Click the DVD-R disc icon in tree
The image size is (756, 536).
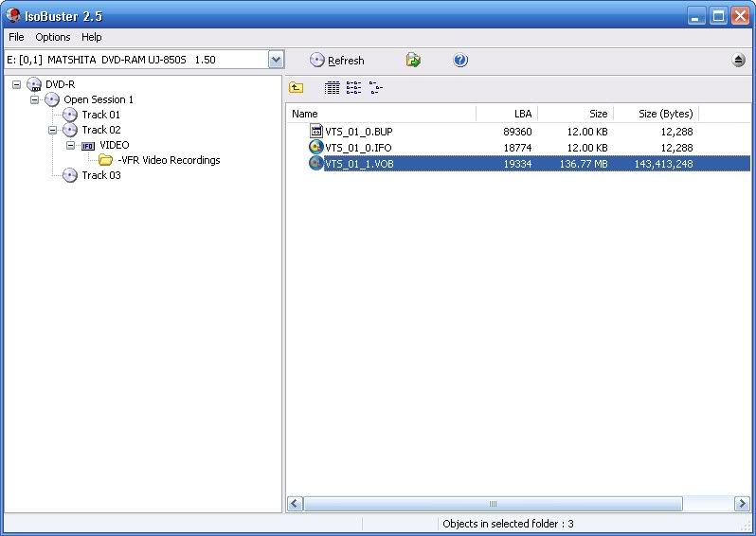(34, 84)
